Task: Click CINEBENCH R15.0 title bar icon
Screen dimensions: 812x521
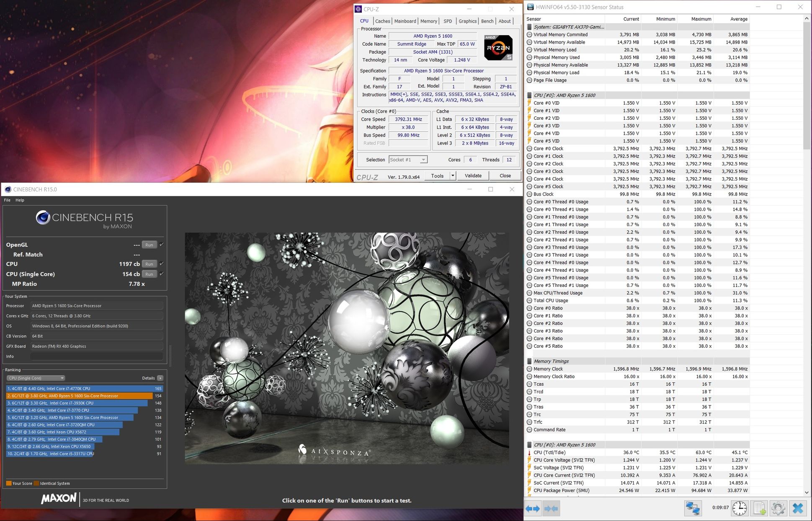Action: [x=8, y=189]
